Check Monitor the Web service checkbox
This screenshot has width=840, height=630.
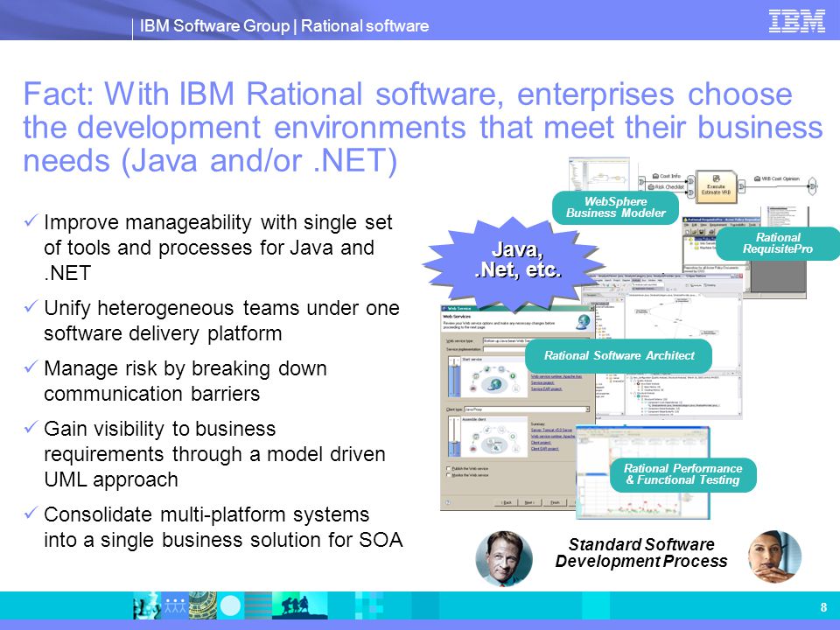coord(448,475)
